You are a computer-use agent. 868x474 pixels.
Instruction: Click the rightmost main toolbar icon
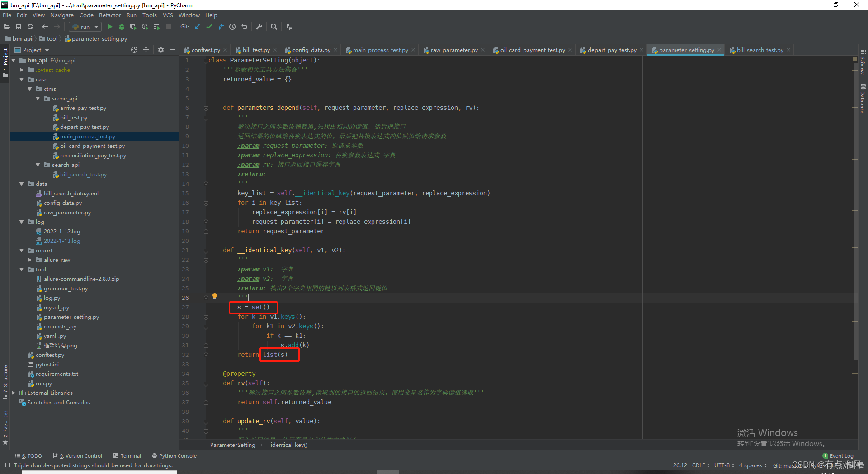pyautogui.click(x=289, y=27)
